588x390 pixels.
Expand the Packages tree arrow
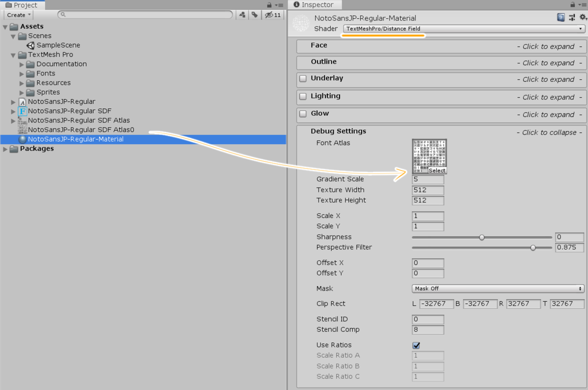5,149
